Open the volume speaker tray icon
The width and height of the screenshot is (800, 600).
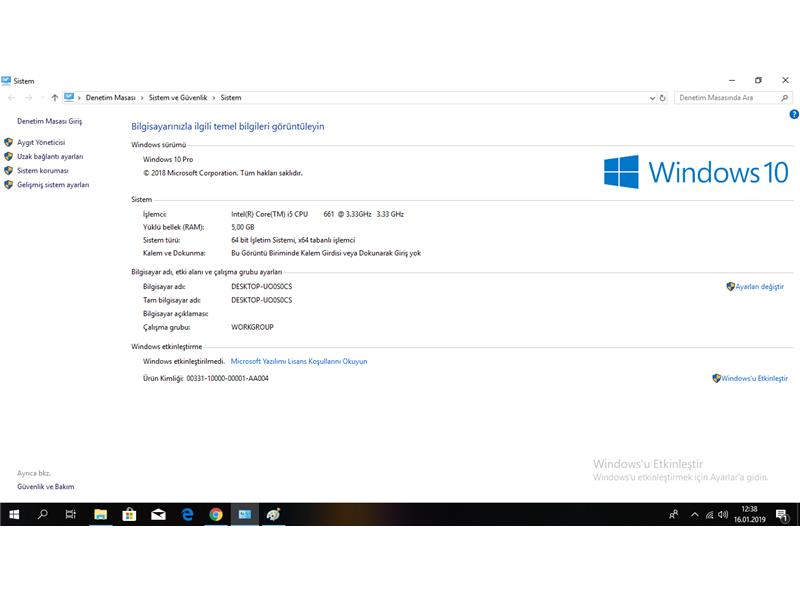click(x=722, y=514)
